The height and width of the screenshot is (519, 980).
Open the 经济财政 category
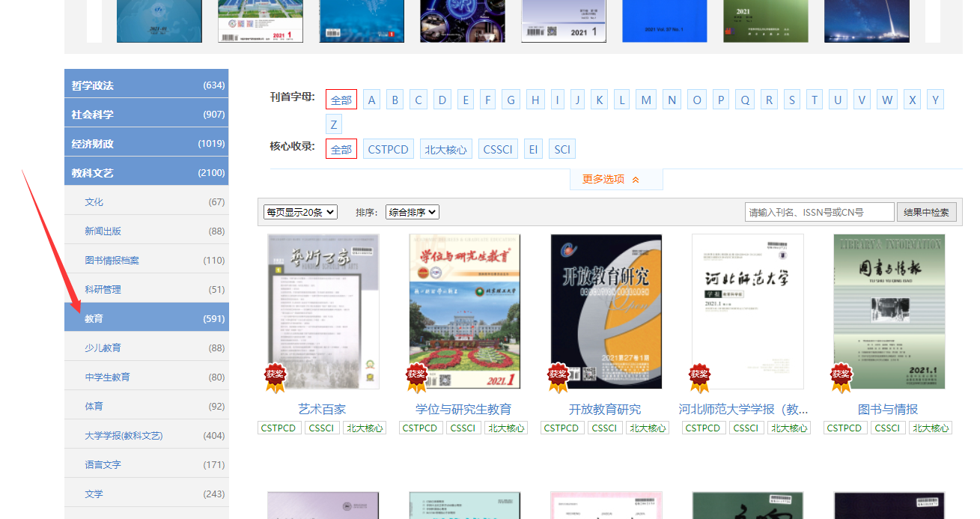pyautogui.click(x=146, y=143)
